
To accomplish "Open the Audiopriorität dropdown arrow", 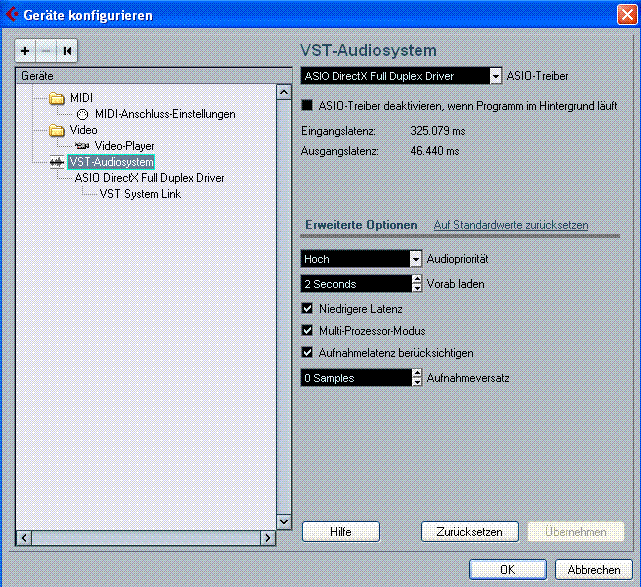I will [x=415, y=259].
